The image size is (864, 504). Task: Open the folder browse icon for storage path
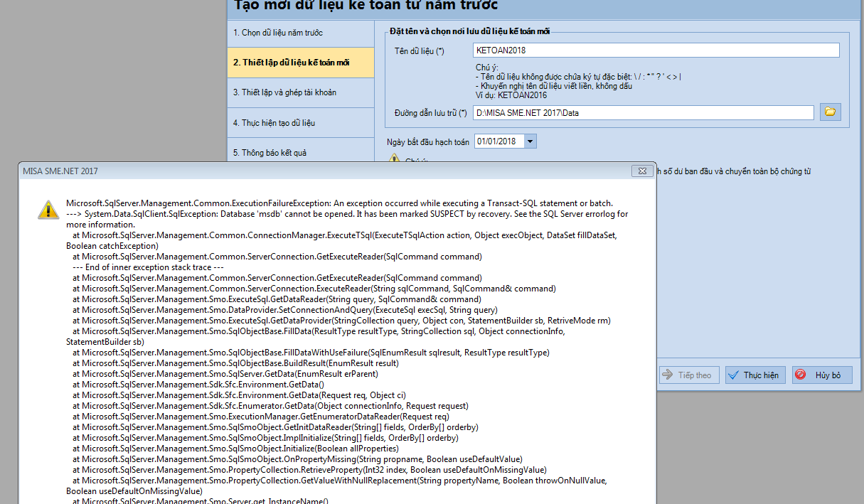(x=830, y=112)
